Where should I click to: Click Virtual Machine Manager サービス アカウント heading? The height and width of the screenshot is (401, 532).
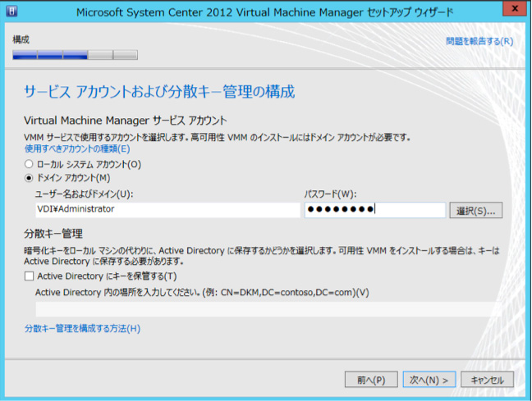[x=125, y=121]
